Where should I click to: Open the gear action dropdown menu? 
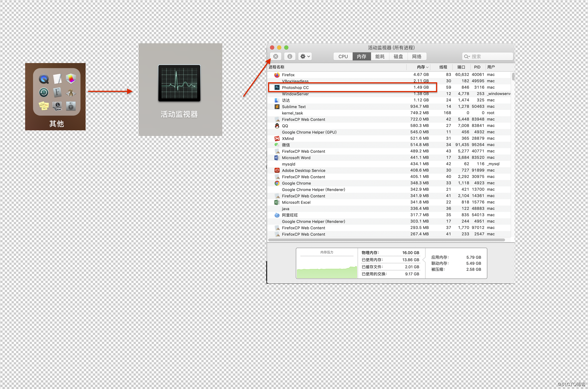pos(305,57)
